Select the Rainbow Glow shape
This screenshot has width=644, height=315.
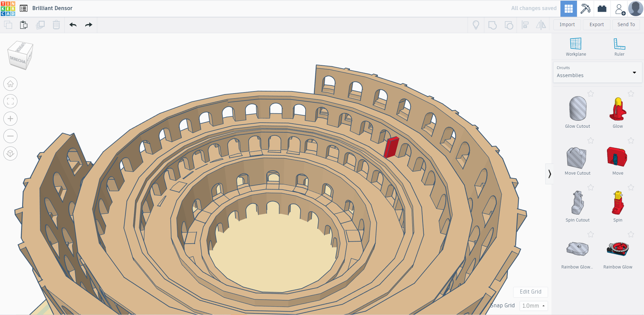[x=618, y=250]
